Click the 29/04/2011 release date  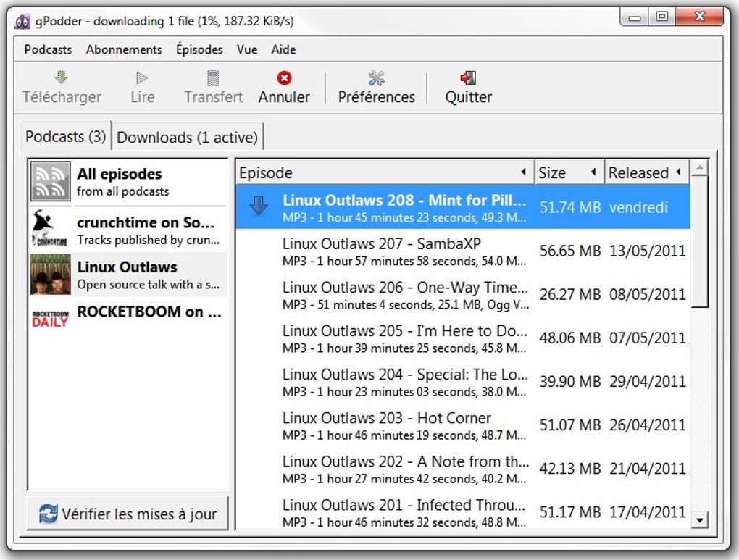pos(648,381)
